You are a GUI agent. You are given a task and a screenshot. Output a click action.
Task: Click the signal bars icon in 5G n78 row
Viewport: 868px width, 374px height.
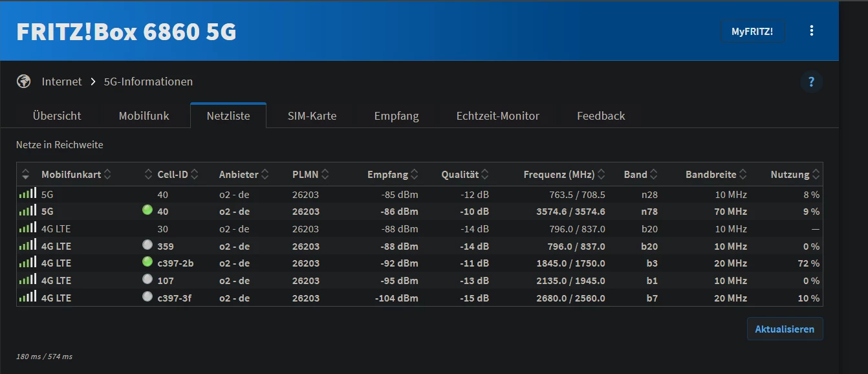click(x=27, y=211)
